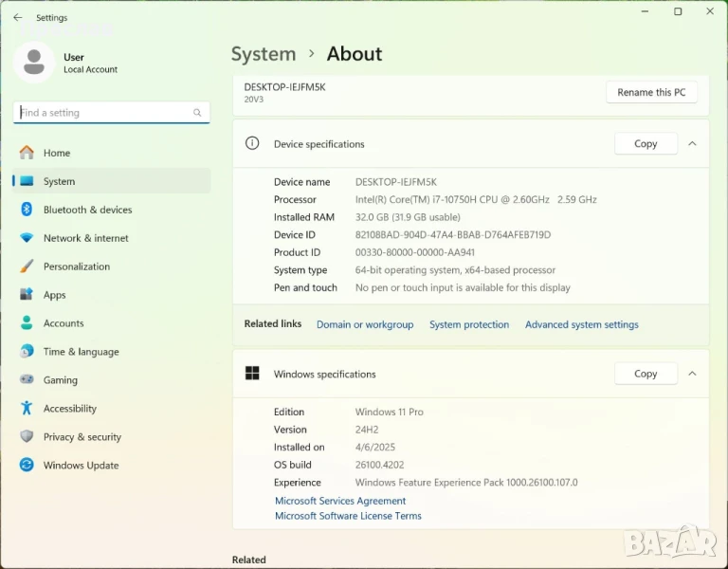Click the back arrow icon

[x=17, y=17]
